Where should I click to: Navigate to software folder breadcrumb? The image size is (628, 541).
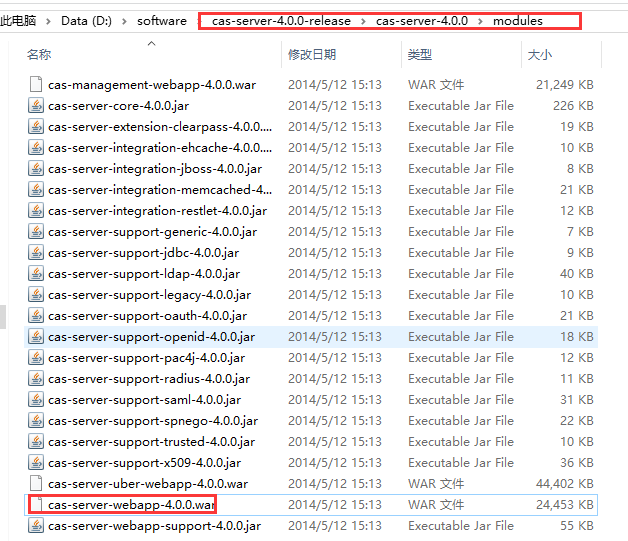point(162,20)
